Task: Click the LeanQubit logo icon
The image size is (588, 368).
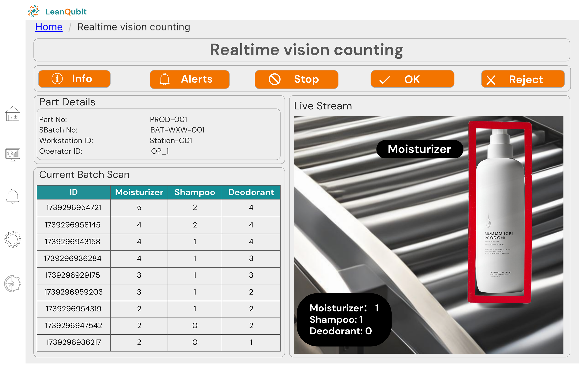Action: pos(34,11)
